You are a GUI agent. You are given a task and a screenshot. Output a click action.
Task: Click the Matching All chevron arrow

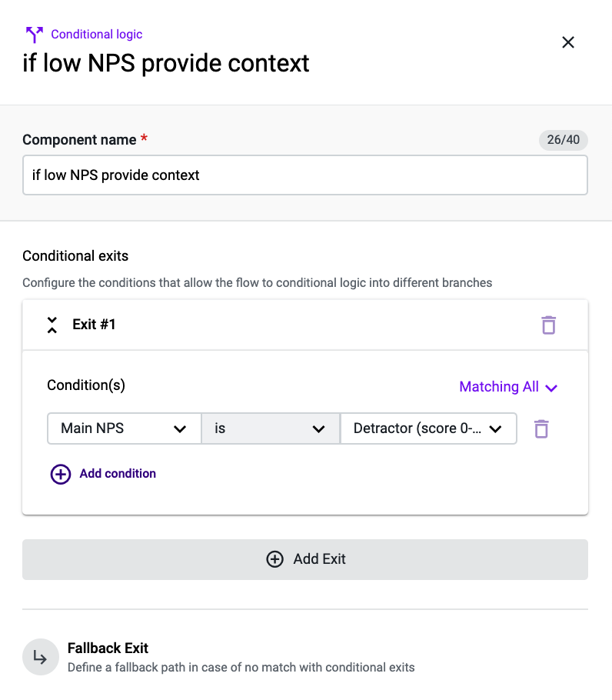click(551, 388)
